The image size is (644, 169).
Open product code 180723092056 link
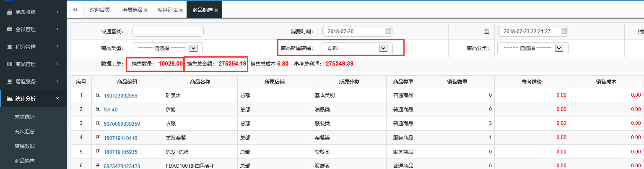[121, 95]
